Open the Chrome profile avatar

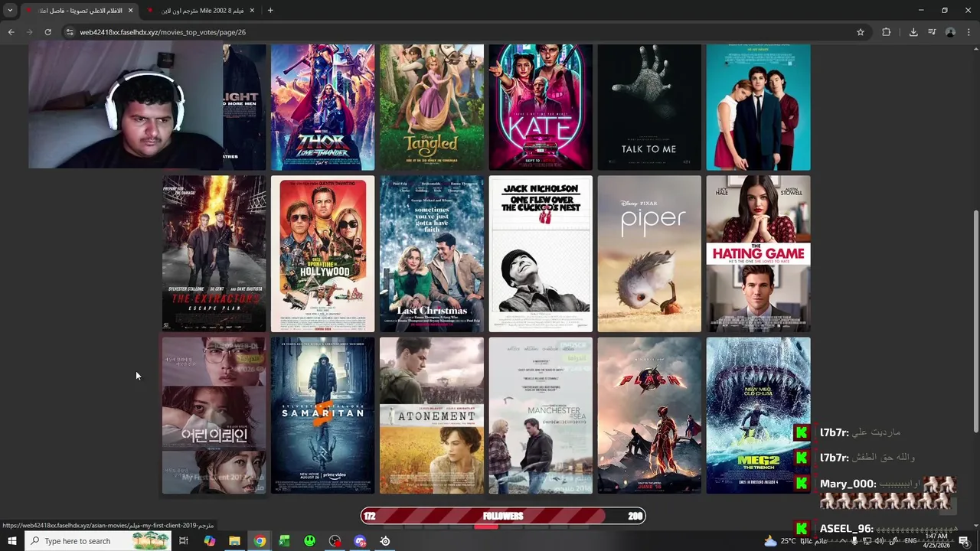point(950,32)
